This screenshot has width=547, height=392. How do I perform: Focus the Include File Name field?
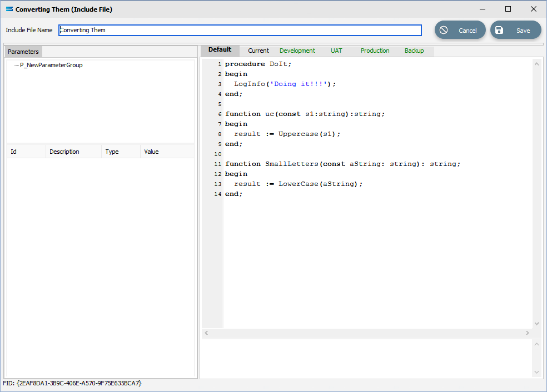(x=240, y=31)
